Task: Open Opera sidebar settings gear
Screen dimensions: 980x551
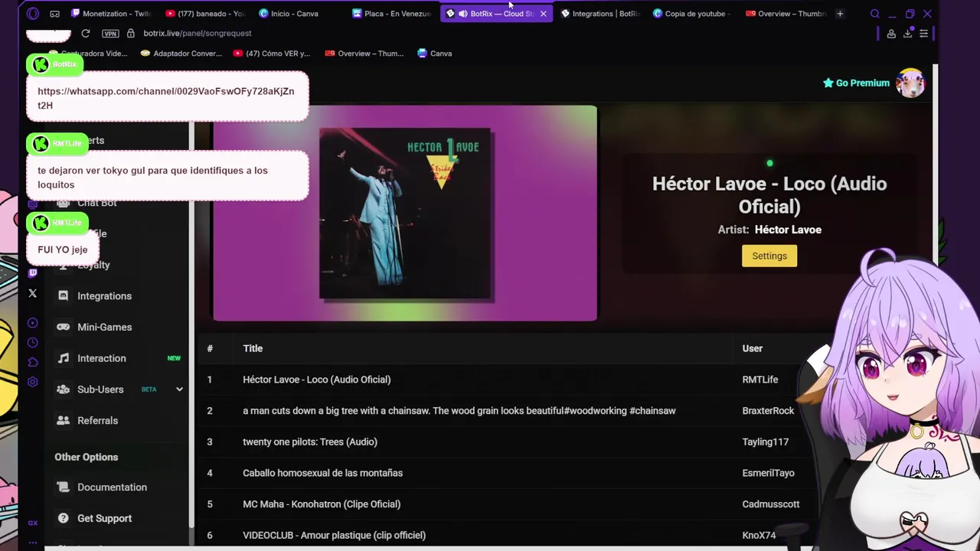Action: tap(32, 382)
